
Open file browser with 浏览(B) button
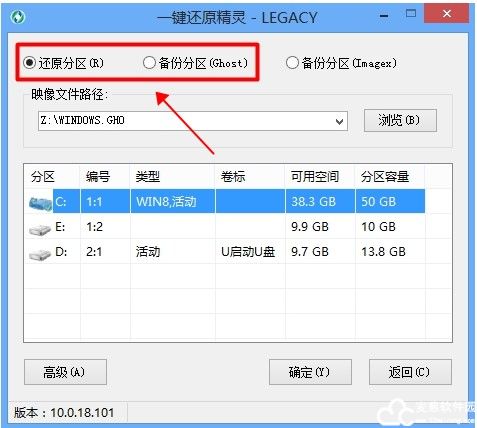pyautogui.click(x=400, y=120)
